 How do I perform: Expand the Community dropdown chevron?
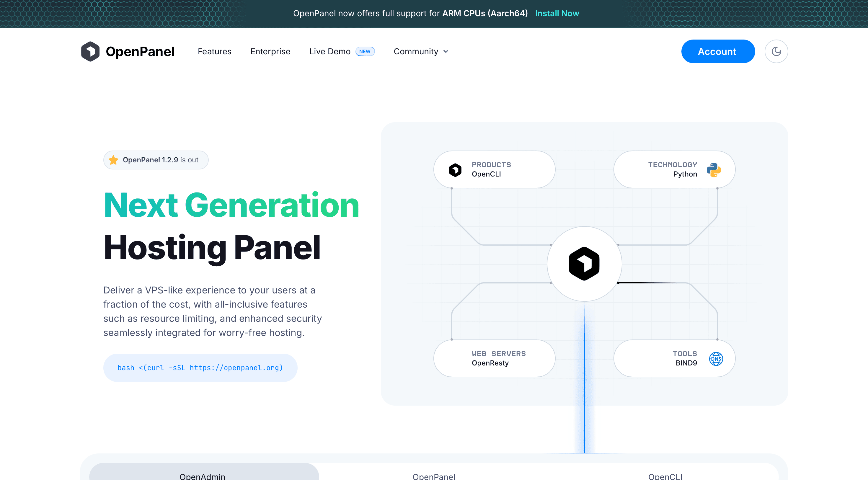point(446,52)
